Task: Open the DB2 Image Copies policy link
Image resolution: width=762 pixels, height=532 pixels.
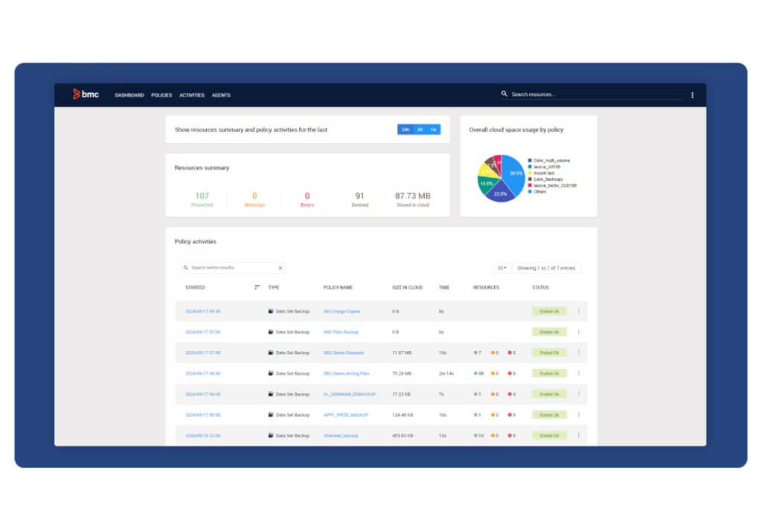Action: (x=342, y=312)
